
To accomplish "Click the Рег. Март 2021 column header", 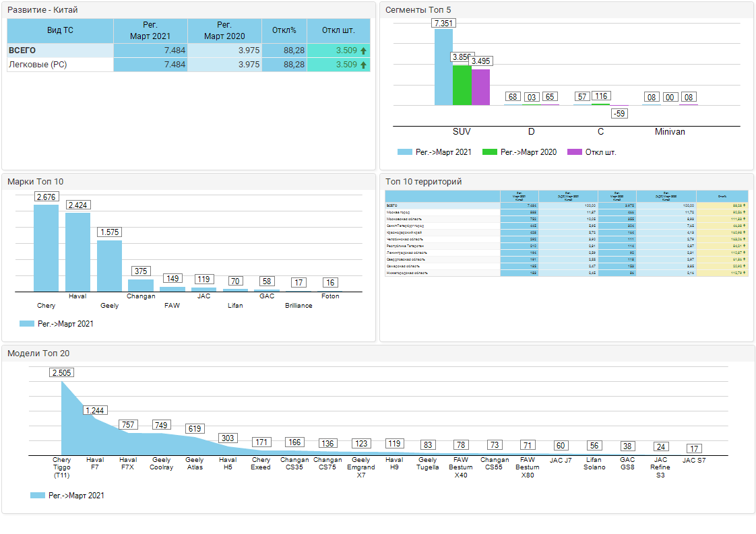I will click(x=150, y=30).
